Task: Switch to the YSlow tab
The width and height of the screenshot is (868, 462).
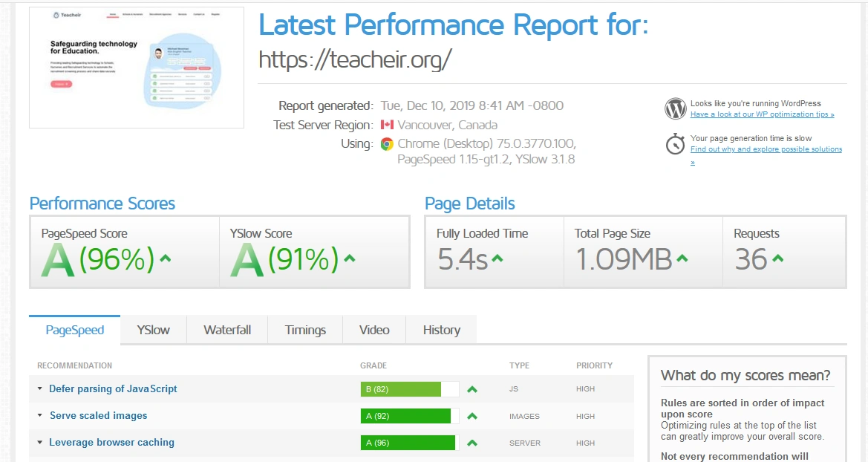Action: point(152,329)
